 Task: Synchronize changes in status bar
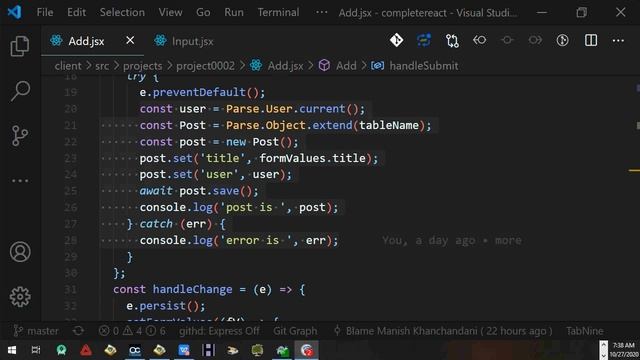(78, 331)
